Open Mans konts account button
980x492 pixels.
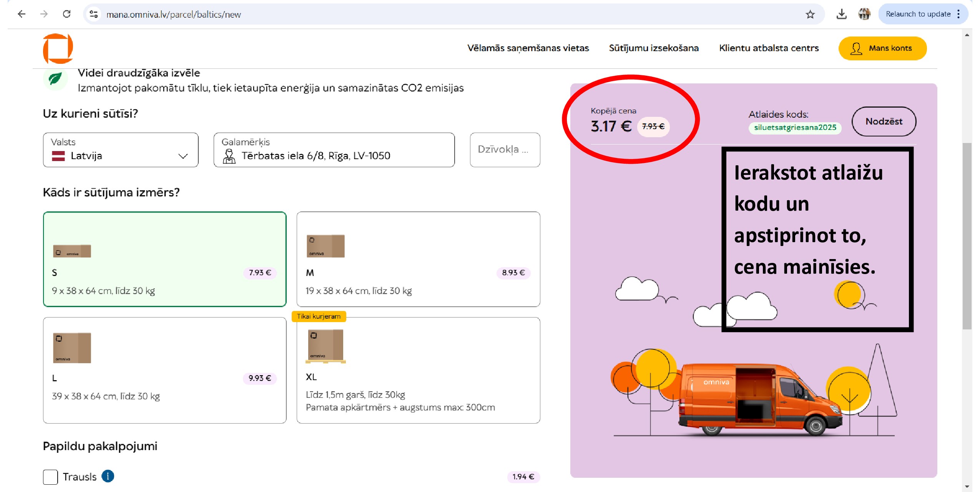882,48
